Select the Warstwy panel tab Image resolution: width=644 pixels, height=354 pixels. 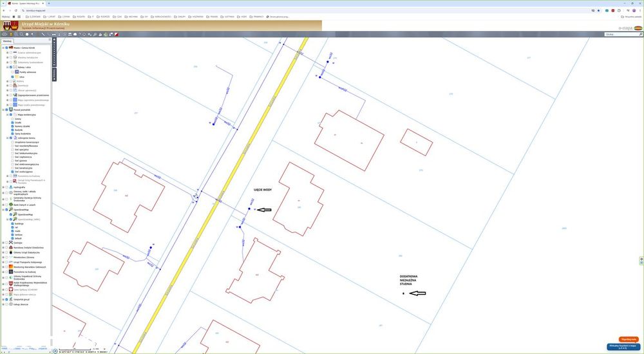[x=7, y=41]
